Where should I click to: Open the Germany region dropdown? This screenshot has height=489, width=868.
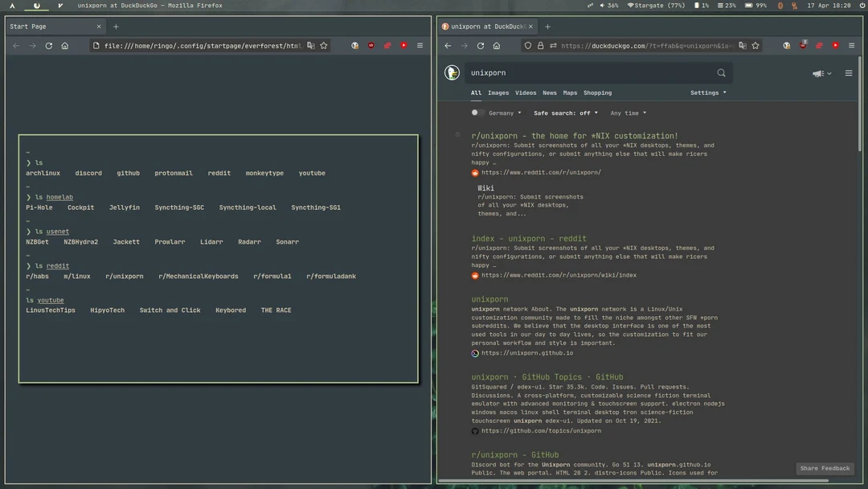[505, 113]
